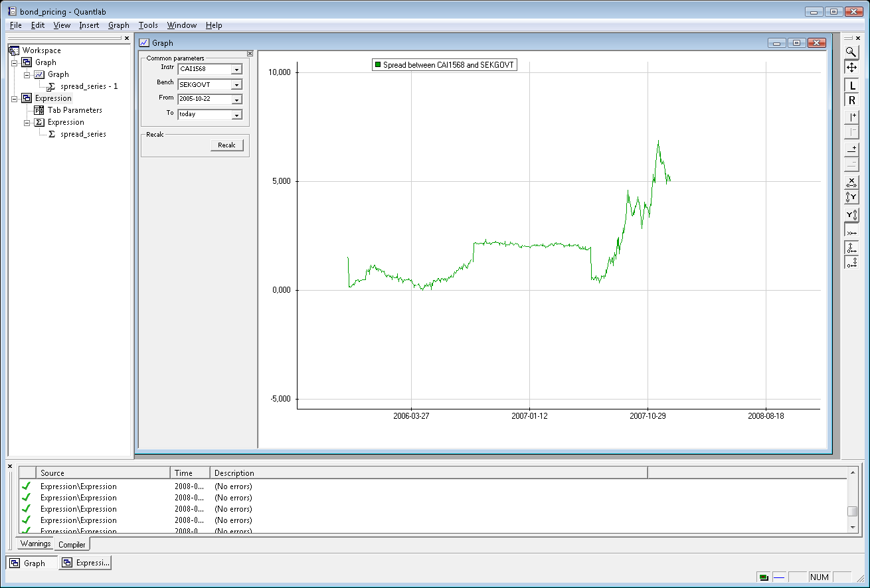Click the green legend color swatch
This screenshot has height=588, width=870.
point(378,65)
